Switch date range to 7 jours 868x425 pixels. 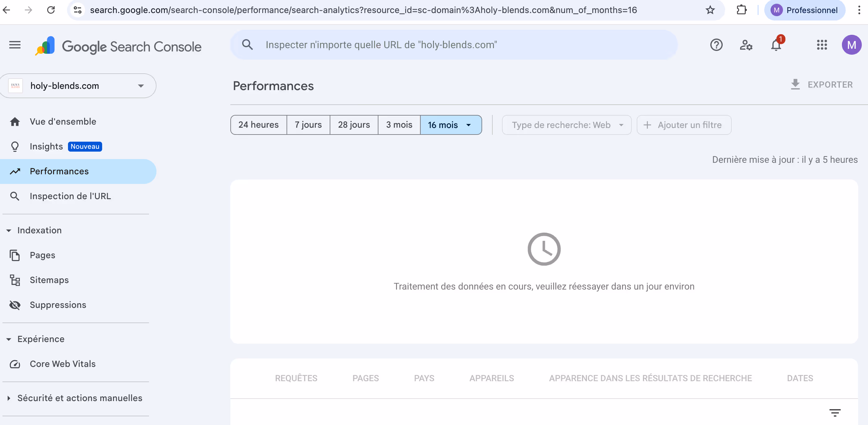(308, 125)
